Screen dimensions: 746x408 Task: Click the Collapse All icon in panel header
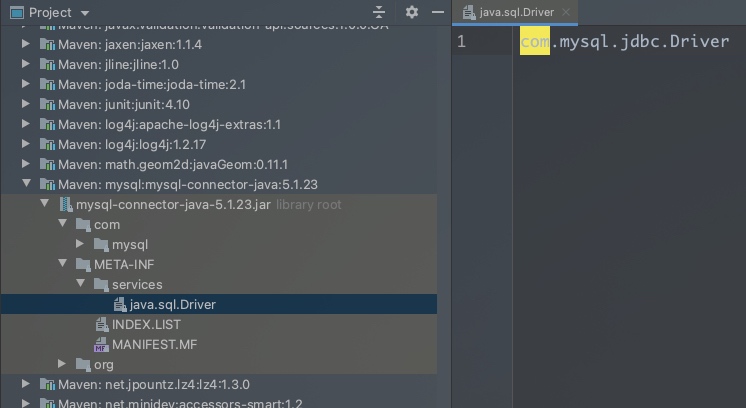[x=379, y=12]
